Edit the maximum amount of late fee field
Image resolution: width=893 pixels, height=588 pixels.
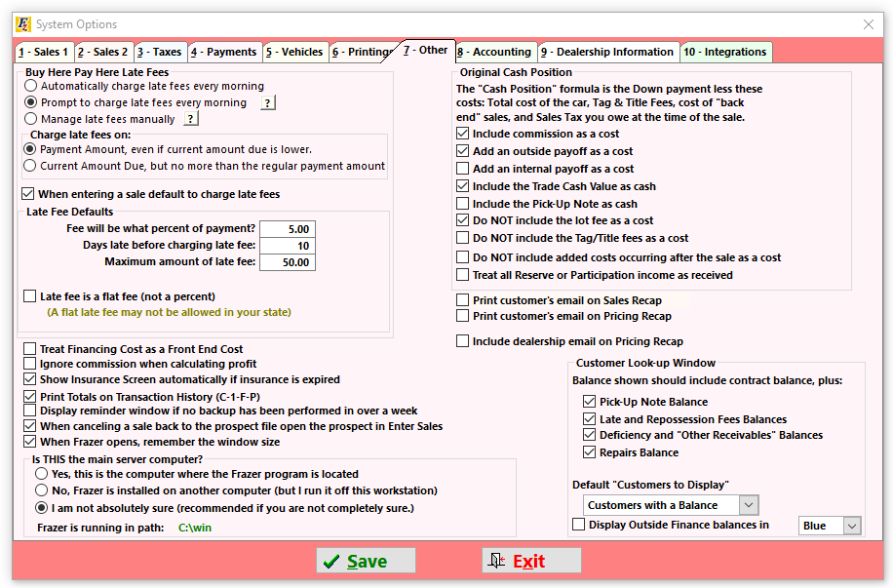click(287, 262)
